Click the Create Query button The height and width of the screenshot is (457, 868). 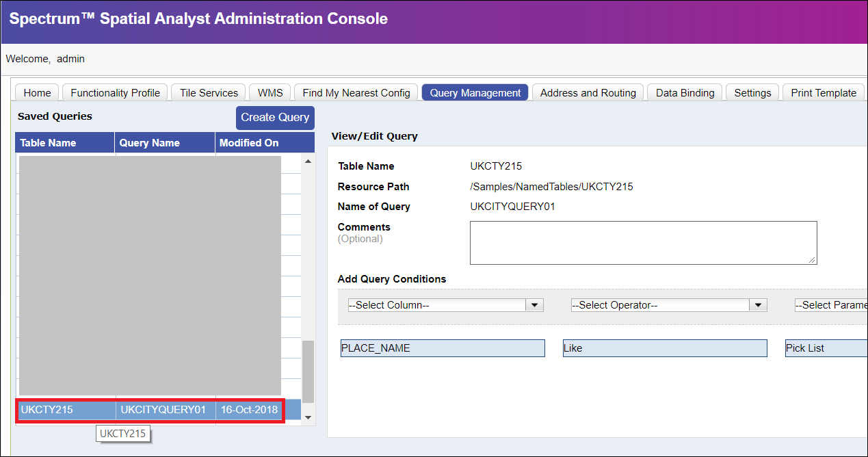pyautogui.click(x=275, y=118)
